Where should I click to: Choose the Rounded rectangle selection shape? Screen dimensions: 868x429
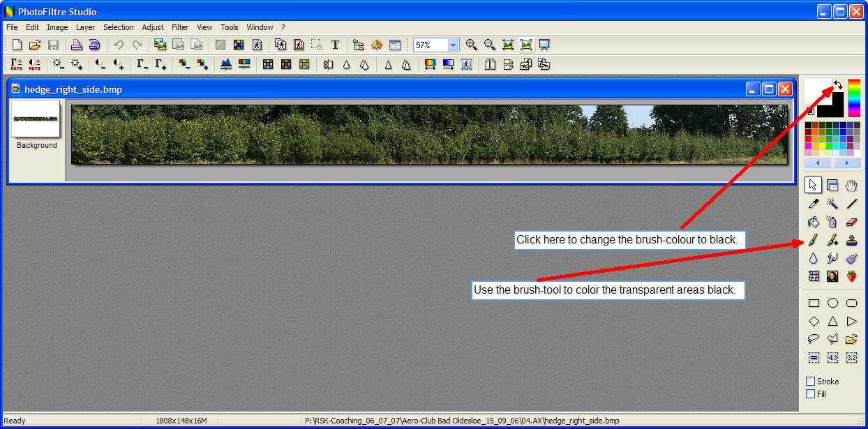pyautogui.click(x=851, y=303)
